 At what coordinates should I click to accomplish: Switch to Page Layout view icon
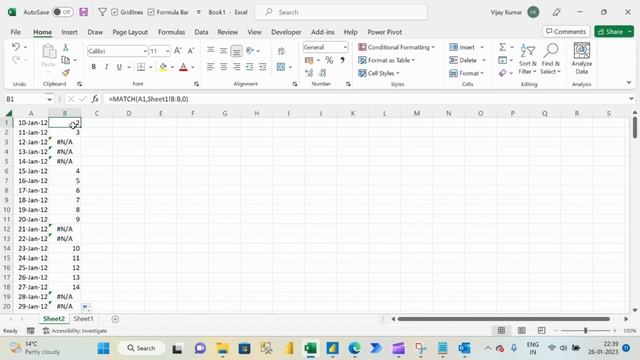coord(521,331)
